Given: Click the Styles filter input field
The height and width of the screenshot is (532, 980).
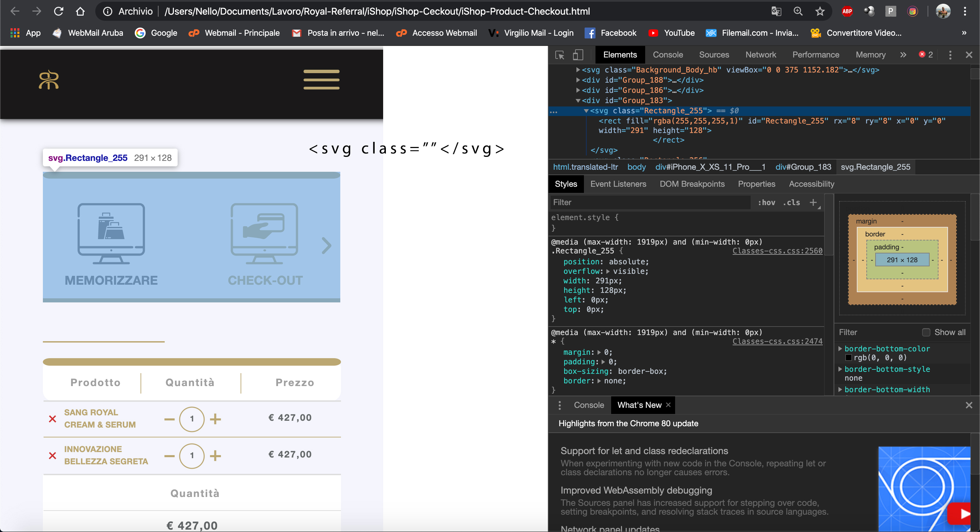Looking at the screenshot, I should tap(647, 202).
